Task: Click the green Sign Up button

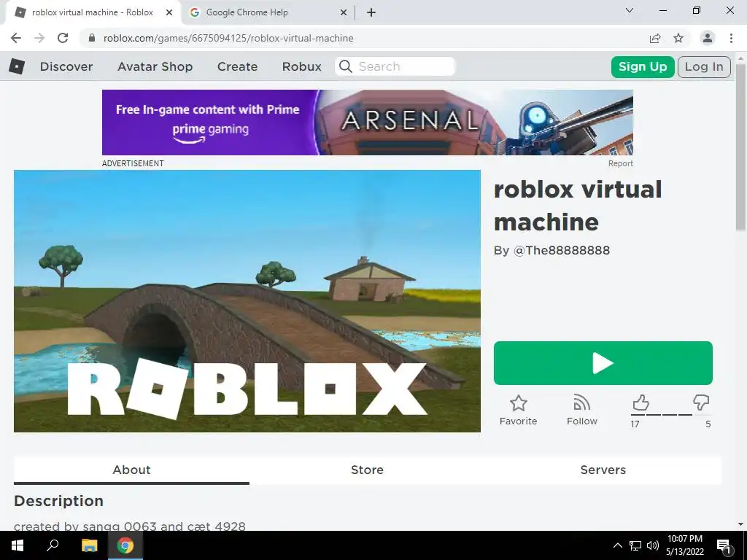Action: point(643,66)
